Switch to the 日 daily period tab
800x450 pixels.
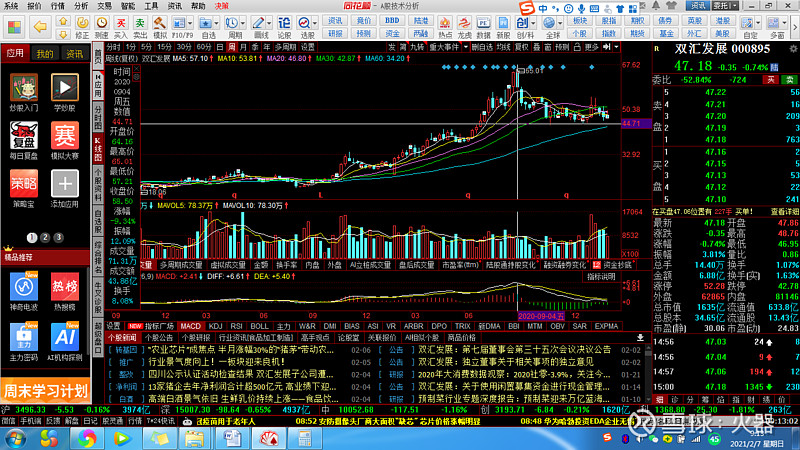tap(220, 47)
